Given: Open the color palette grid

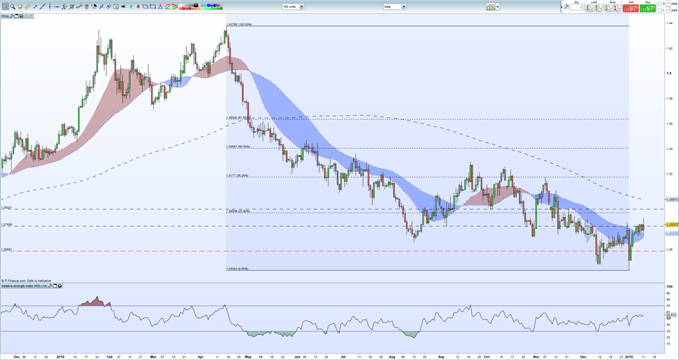Looking at the screenshot, I should tap(201, 6).
